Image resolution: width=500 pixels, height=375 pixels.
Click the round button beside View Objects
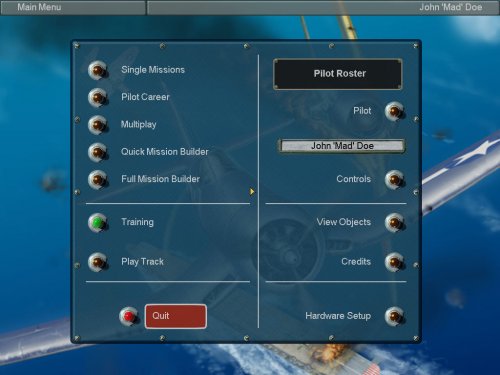pos(395,222)
